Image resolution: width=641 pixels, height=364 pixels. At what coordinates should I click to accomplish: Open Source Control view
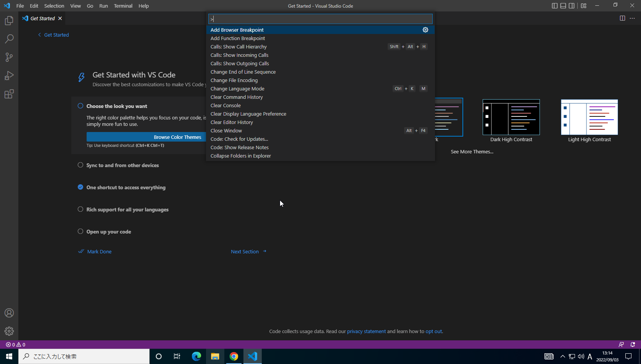click(9, 57)
